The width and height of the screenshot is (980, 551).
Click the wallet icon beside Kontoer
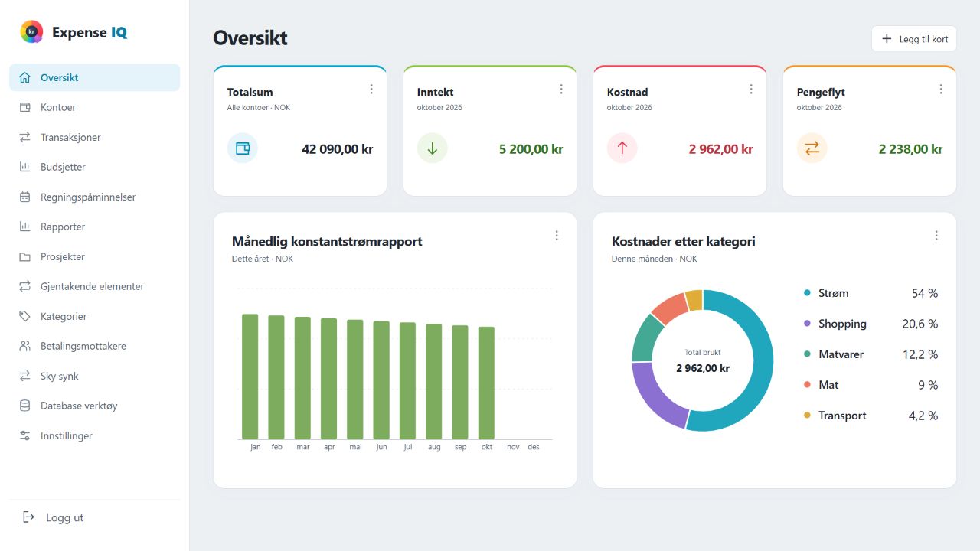[25, 107]
